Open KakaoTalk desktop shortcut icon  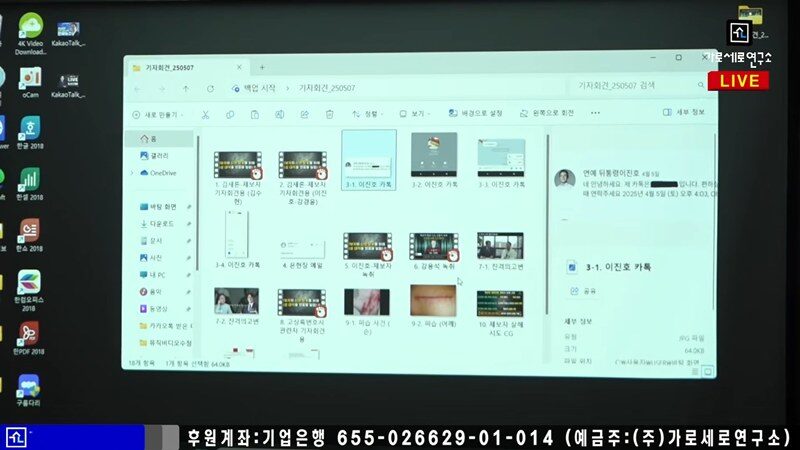click(68, 32)
